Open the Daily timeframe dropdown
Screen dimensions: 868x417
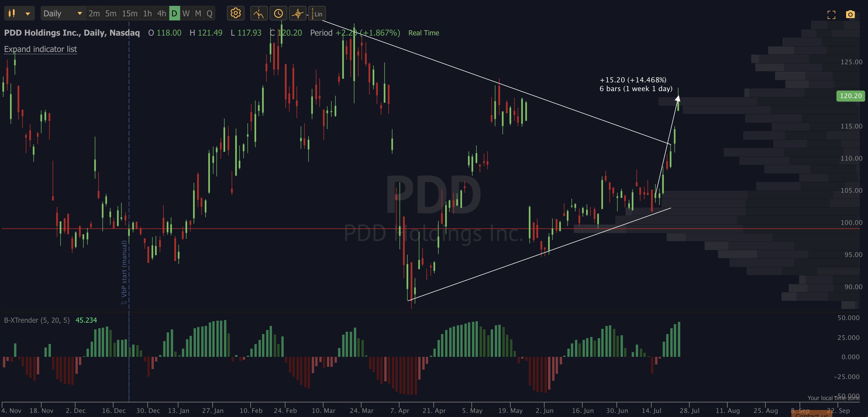(63, 13)
